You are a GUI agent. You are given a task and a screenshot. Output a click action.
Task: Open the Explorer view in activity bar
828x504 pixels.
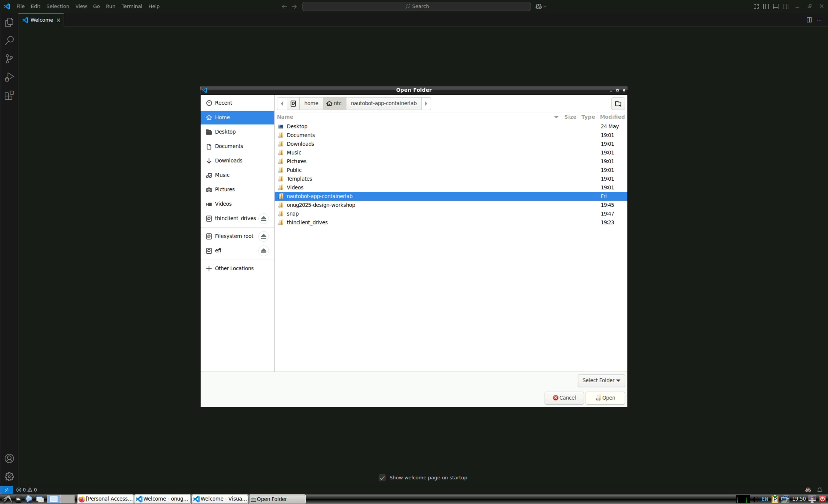click(x=9, y=22)
